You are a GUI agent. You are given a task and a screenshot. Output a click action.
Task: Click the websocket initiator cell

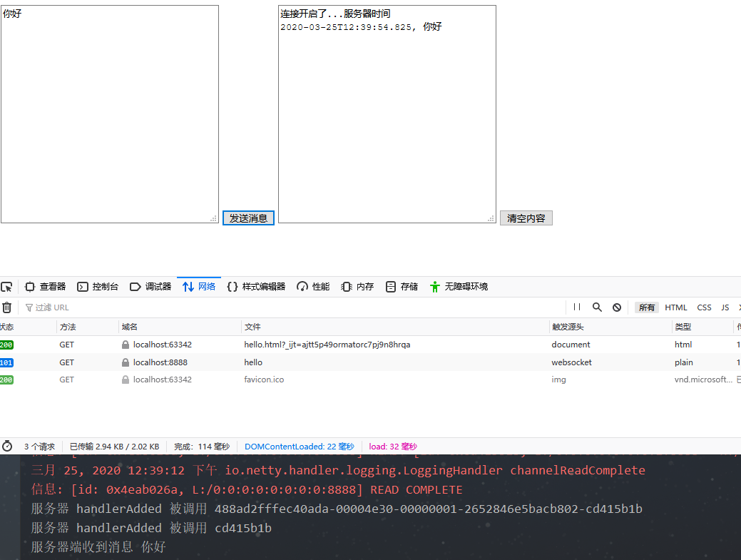571,362
